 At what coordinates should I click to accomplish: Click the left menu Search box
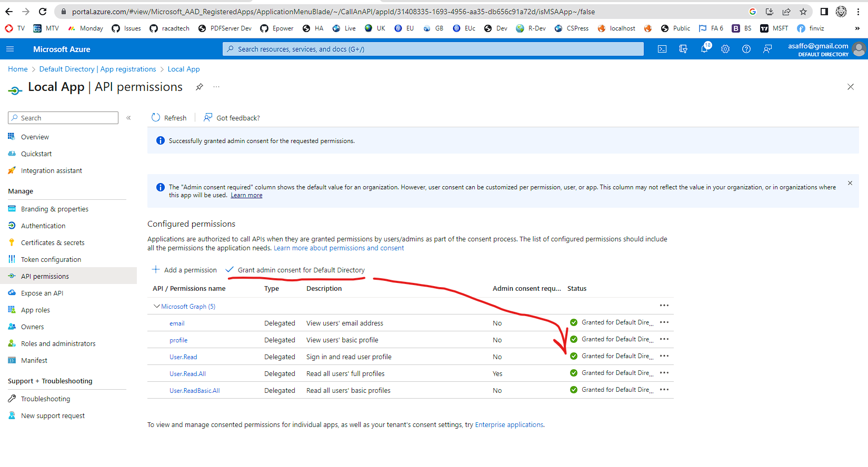pyautogui.click(x=63, y=118)
